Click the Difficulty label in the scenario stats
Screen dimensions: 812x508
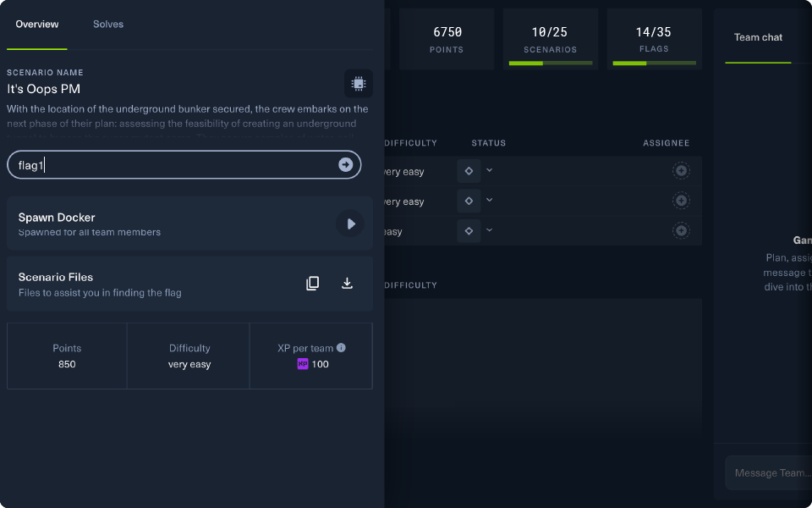pos(189,348)
